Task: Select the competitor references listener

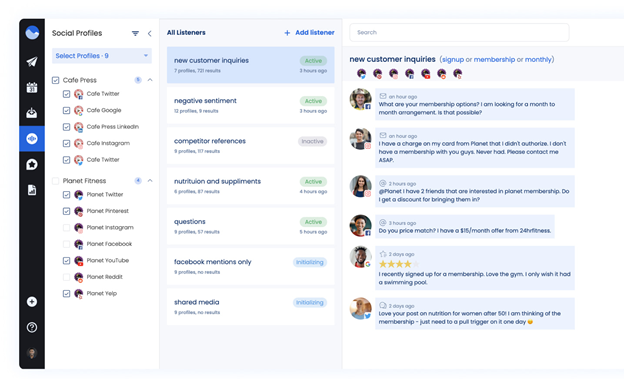Action: [x=251, y=145]
